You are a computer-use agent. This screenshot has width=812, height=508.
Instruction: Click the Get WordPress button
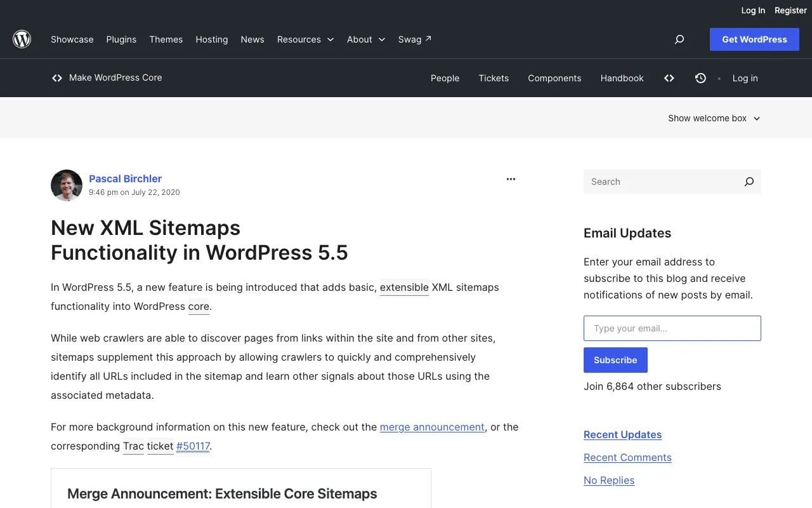(x=754, y=39)
